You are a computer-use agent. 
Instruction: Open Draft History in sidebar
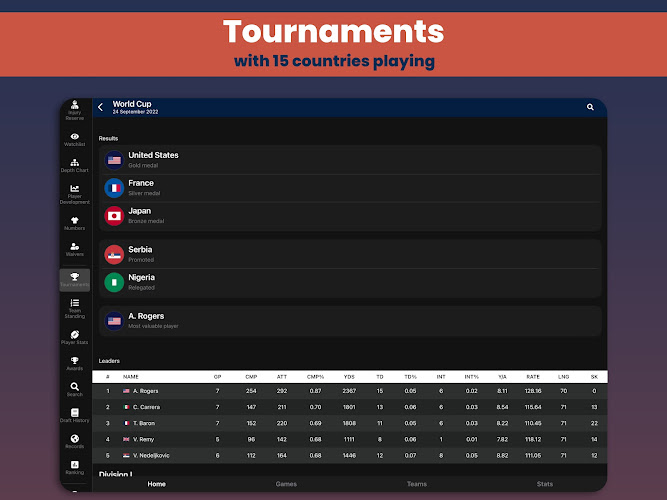tap(74, 415)
